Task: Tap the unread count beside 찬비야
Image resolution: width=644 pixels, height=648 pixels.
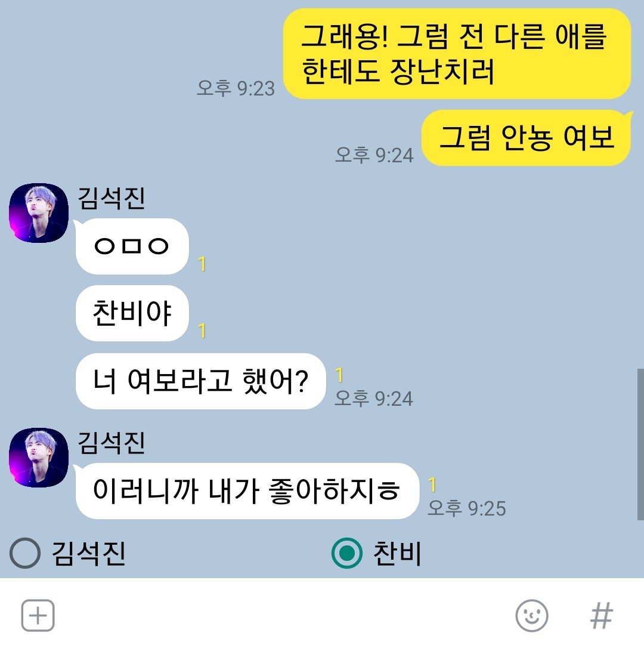Action: 202,331
